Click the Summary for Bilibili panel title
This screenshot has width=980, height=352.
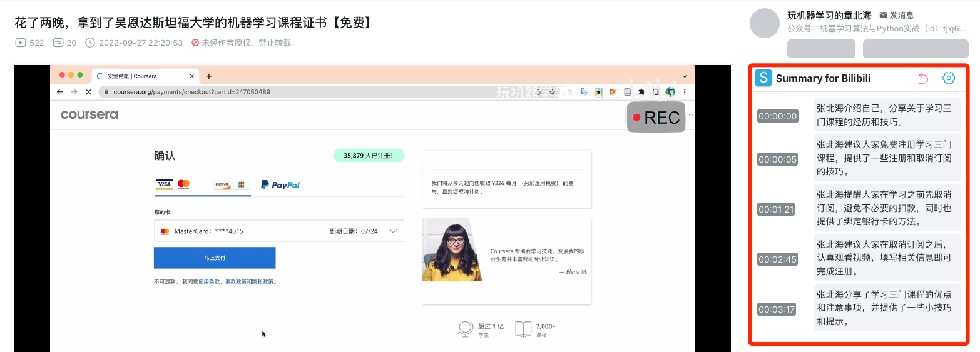(823, 78)
